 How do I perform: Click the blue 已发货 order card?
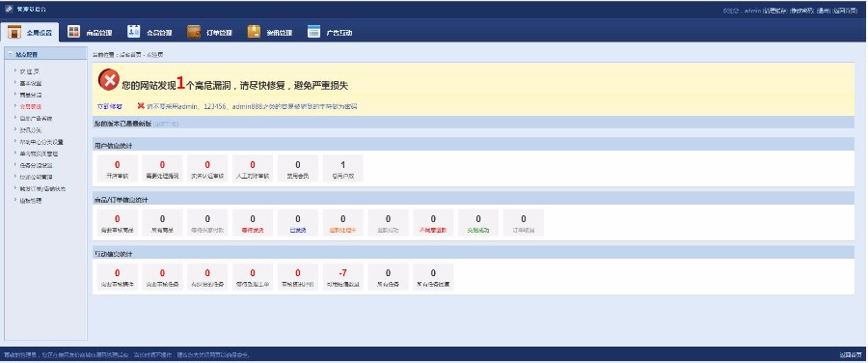(298, 223)
